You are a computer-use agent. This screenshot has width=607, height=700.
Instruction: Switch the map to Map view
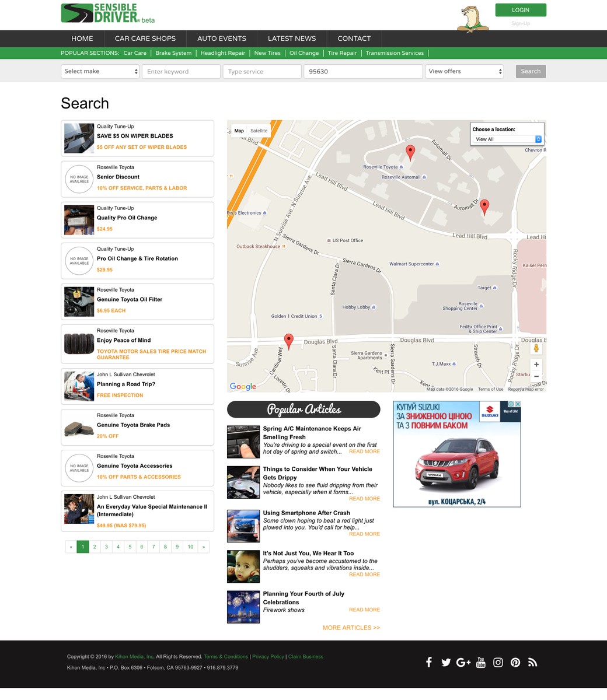[x=239, y=131]
